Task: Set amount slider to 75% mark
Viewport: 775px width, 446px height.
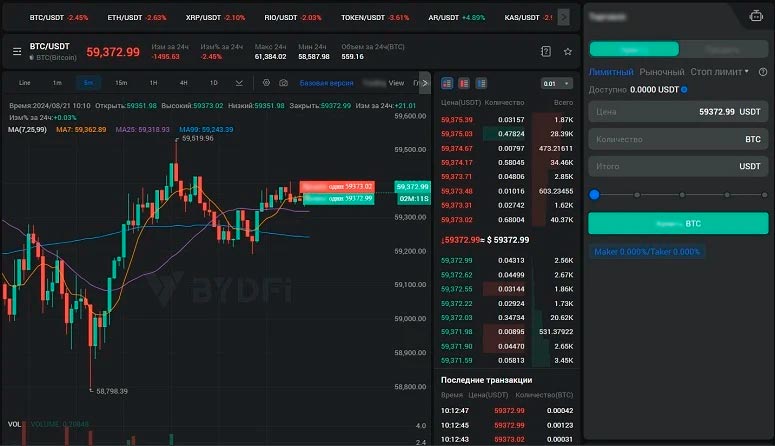Action: [x=727, y=195]
